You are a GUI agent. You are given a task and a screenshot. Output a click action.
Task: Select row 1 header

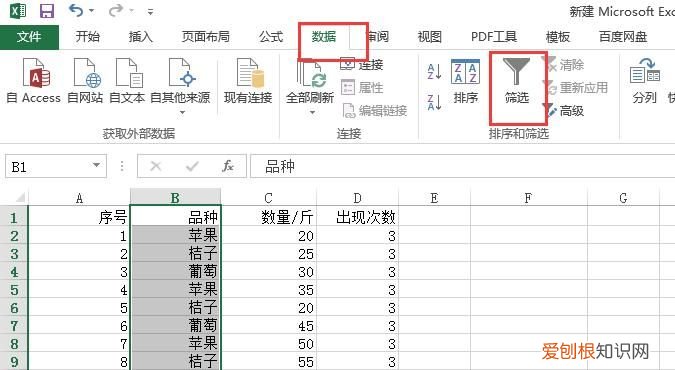click(14, 217)
